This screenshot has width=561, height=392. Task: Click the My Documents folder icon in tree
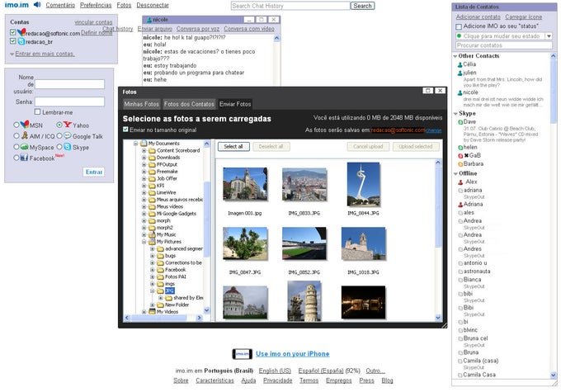click(x=144, y=144)
